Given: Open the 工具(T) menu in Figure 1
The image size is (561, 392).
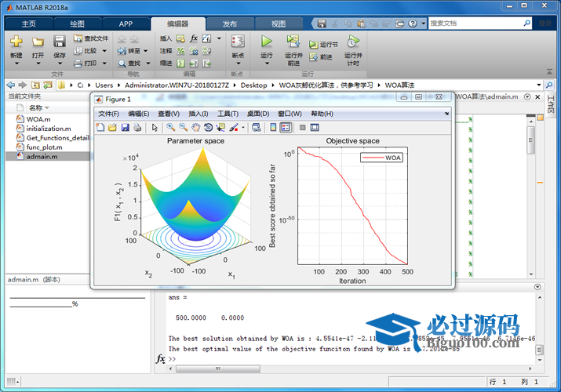Looking at the screenshot, I should point(228,114).
